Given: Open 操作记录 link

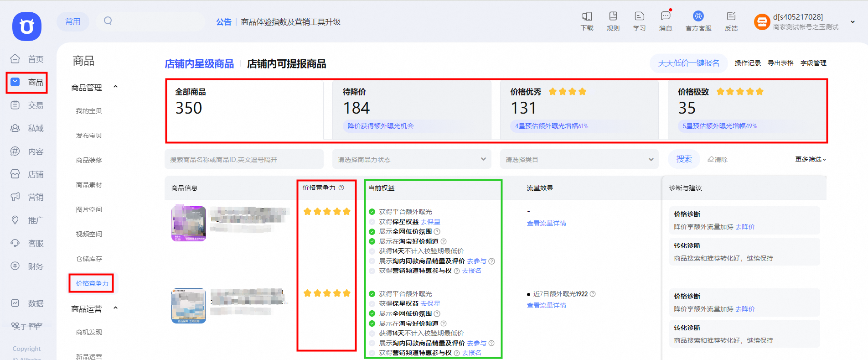Looking at the screenshot, I should (x=748, y=63).
